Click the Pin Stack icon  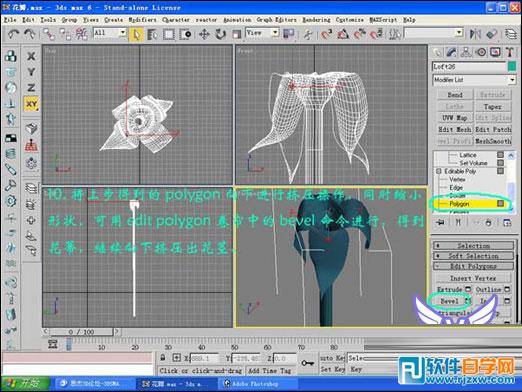click(440, 223)
